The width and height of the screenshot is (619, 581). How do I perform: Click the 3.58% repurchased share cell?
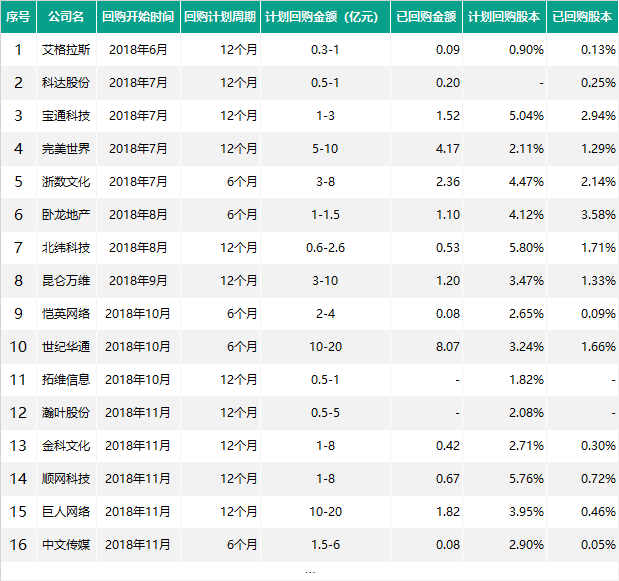[583, 215]
